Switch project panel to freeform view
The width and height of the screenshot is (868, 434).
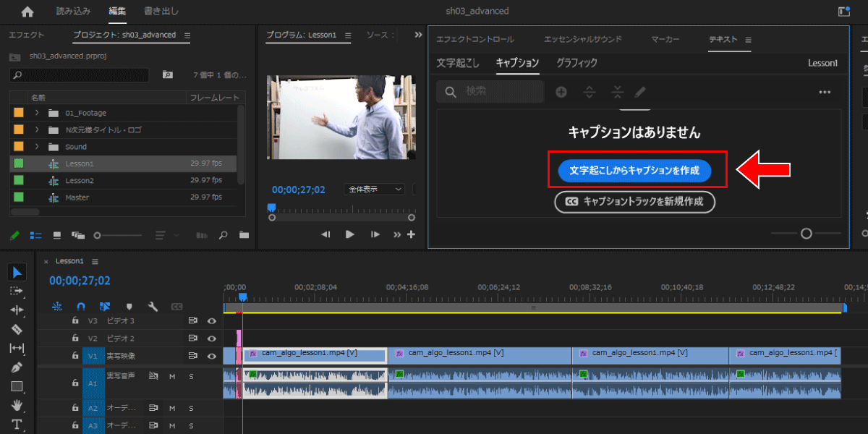[x=78, y=235]
